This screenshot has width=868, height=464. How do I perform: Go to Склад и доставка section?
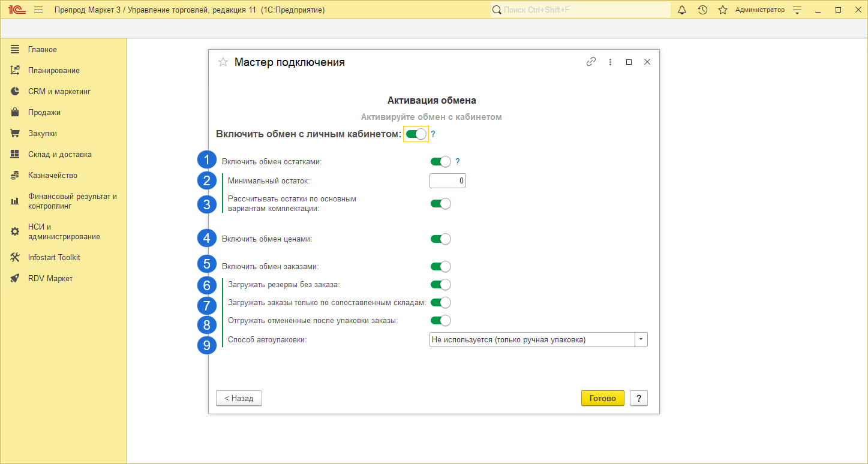(59, 155)
